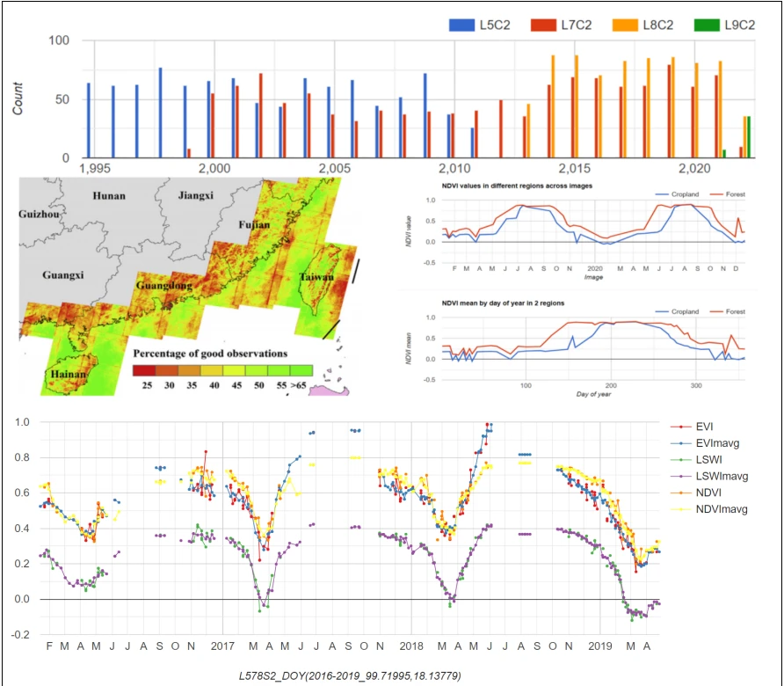
Task: Click the 2,005 tick on bar chart axis
Action: [335, 169]
